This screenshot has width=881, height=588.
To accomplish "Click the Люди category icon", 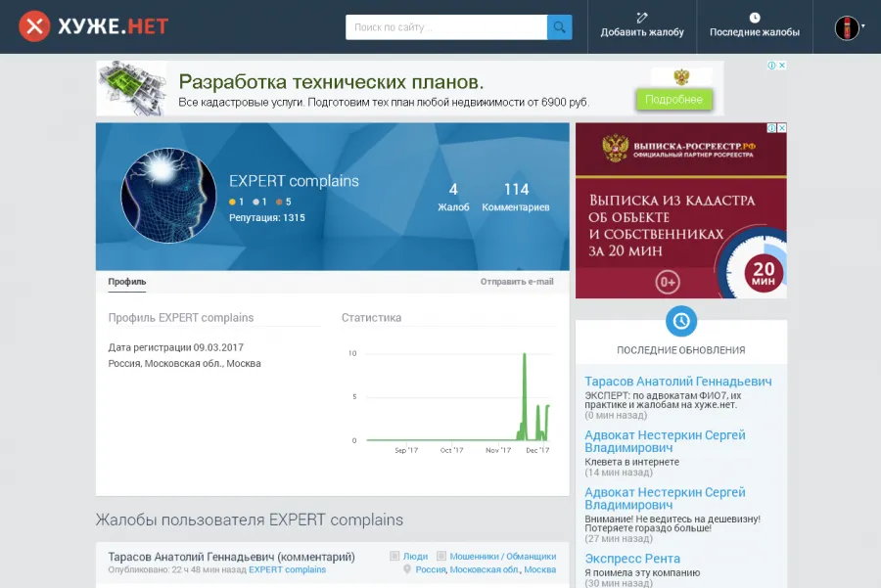I will tap(394, 556).
